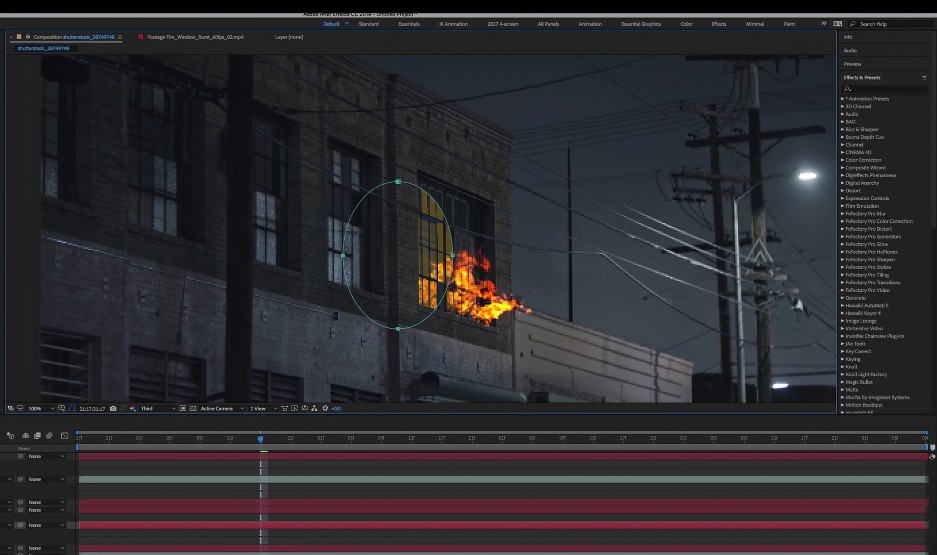Toggle Mask and Shape Path Visibility
This screenshot has height=555, width=937.
coord(72,409)
